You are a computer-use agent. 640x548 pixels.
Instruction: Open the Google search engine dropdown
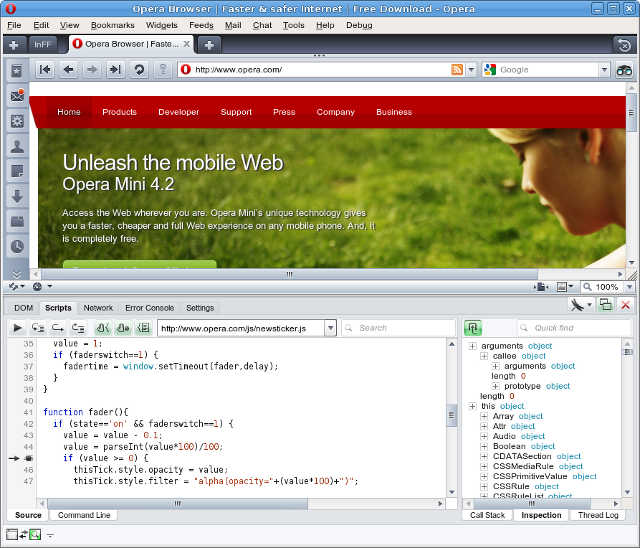click(x=604, y=70)
